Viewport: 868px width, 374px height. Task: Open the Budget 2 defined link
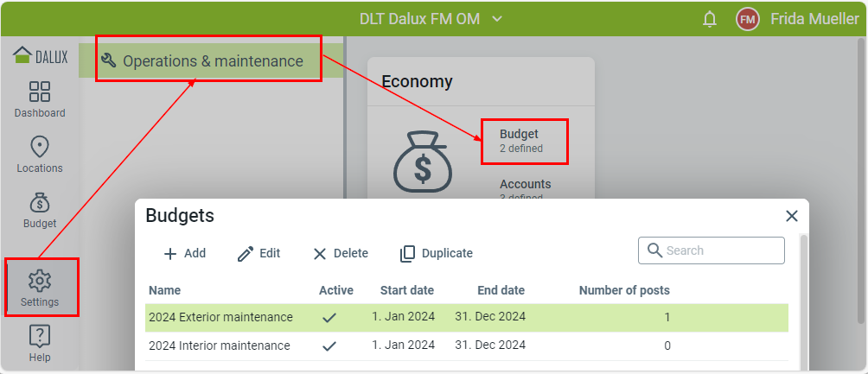(520, 141)
